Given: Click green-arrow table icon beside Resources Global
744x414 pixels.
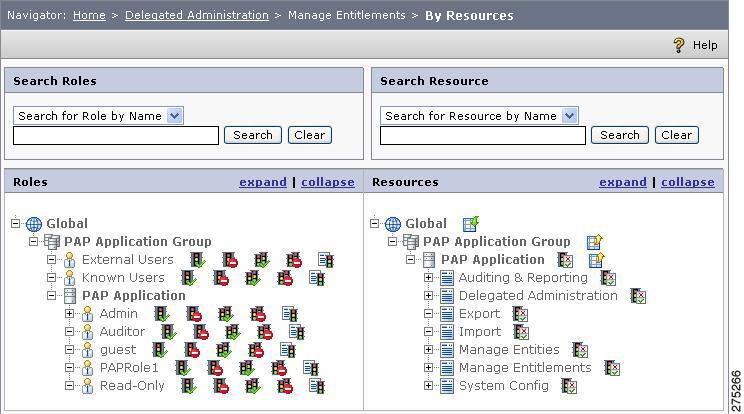Looking at the screenshot, I should [x=471, y=223].
